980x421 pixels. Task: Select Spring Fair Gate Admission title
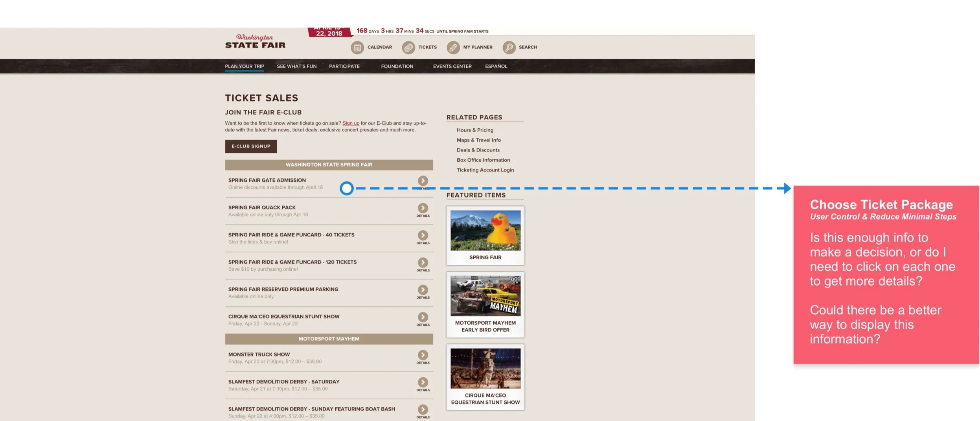267,180
